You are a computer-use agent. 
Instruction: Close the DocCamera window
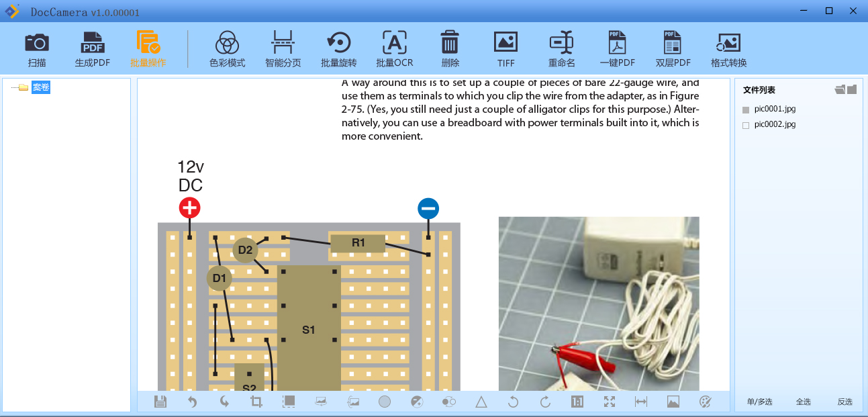pyautogui.click(x=853, y=10)
